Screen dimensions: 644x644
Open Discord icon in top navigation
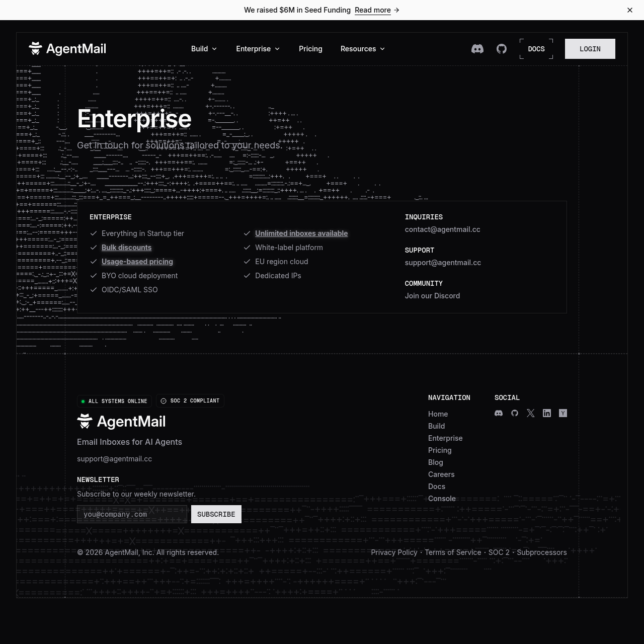pos(477,49)
